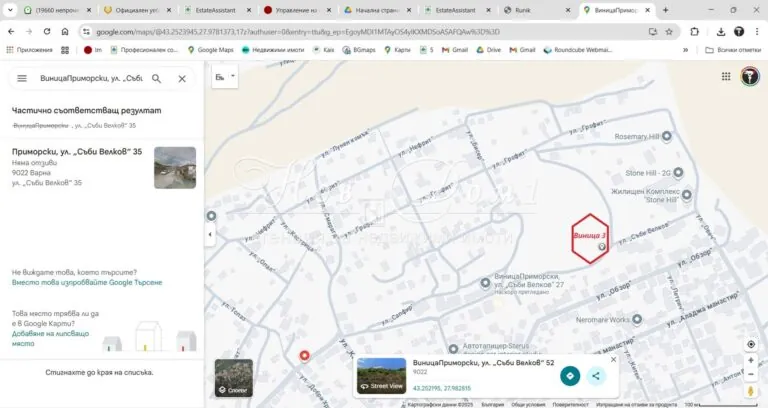Open Chrome's three-dot menu
Viewport: 768px width, 408px height.
tap(757, 31)
